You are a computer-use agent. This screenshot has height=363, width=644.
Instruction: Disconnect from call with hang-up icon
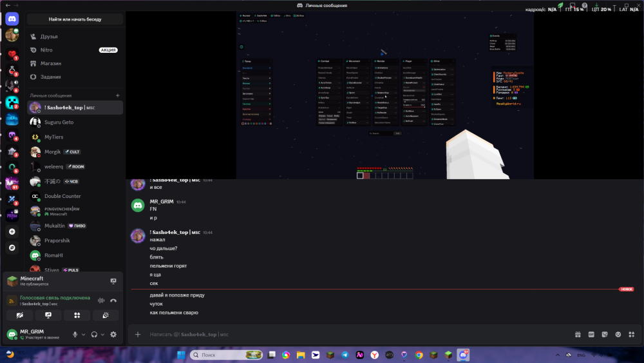pyautogui.click(x=113, y=300)
